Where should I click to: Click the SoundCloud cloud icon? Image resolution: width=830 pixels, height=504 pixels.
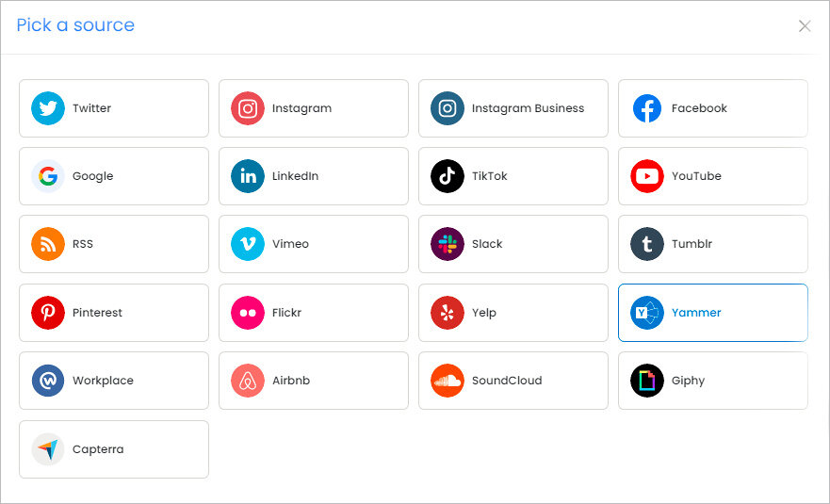[448, 381]
